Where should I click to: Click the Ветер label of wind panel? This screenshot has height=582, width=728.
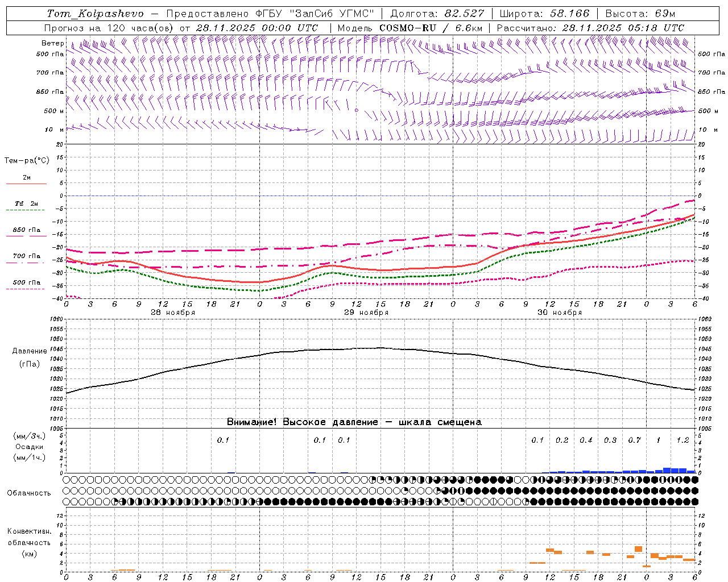coord(53,43)
